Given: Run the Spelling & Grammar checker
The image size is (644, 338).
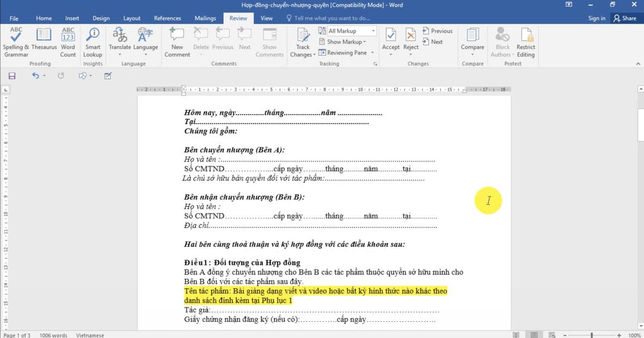Looking at the screenshot, I should tap(16, 41).
